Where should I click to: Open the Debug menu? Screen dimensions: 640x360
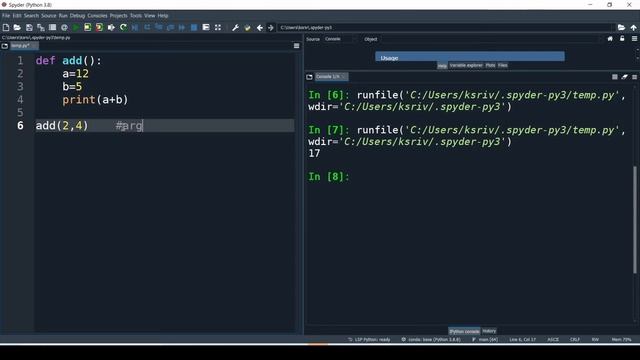point(77,16)
